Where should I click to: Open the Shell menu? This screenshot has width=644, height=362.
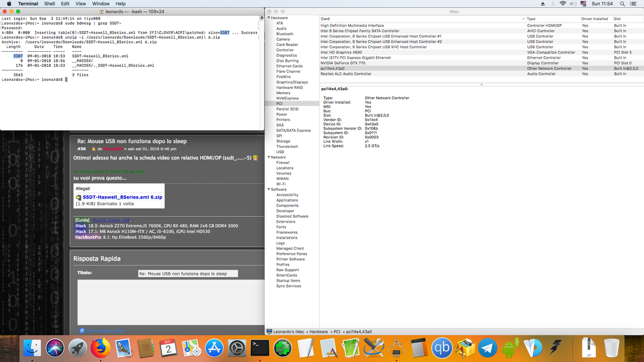click(50, 4)
